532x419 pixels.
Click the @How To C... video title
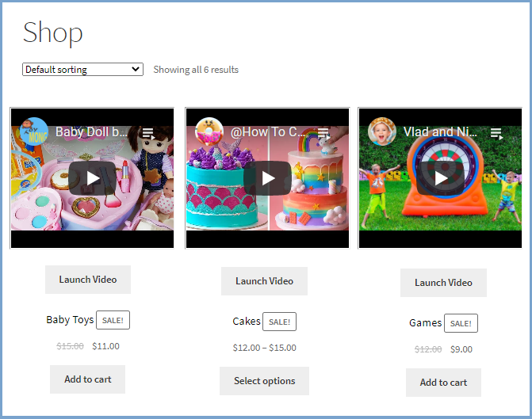[268, 131]
